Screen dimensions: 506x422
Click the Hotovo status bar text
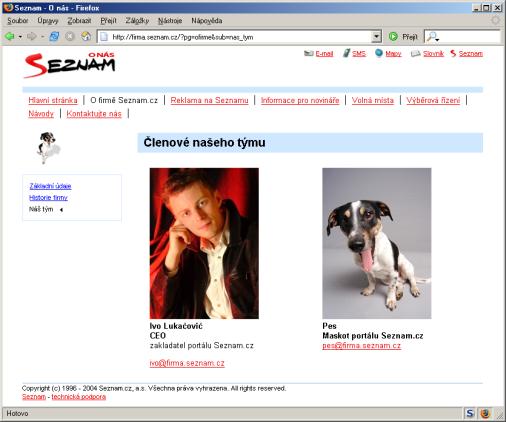coord(17,413)
